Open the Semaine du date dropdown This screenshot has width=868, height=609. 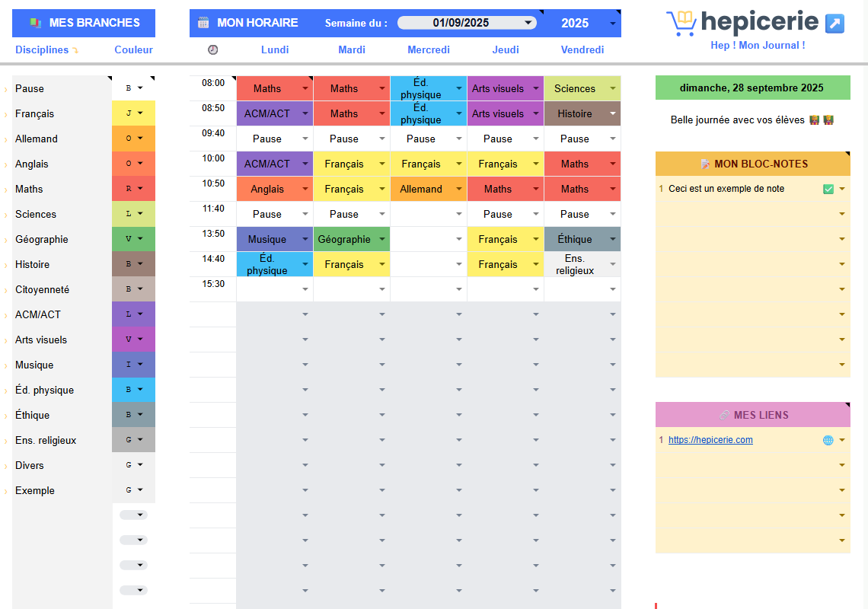click(x=528, y=23)
